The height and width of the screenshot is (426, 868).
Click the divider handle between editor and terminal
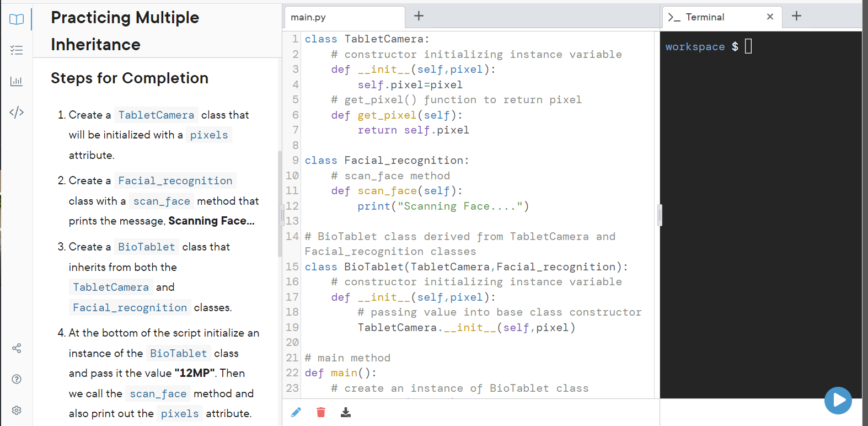coord(660,215)
